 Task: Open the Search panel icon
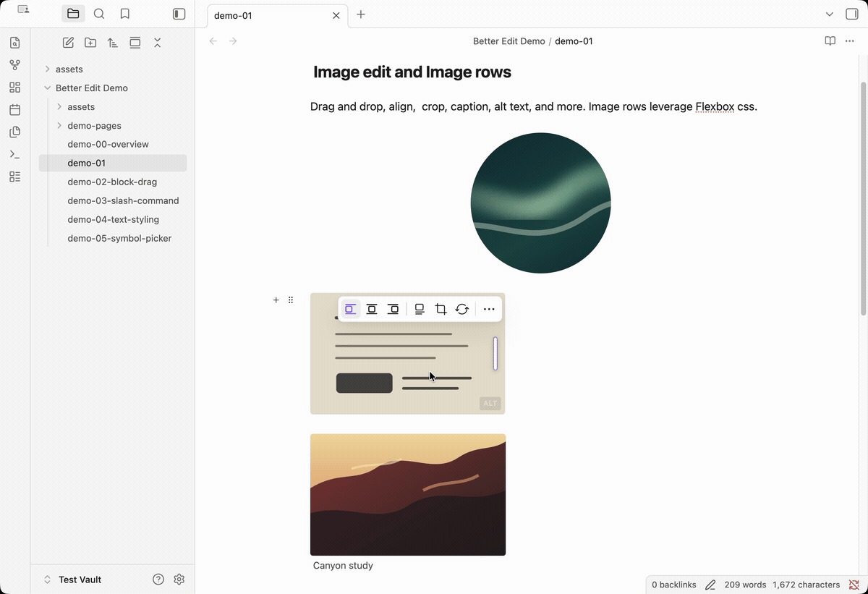(99, 14)
